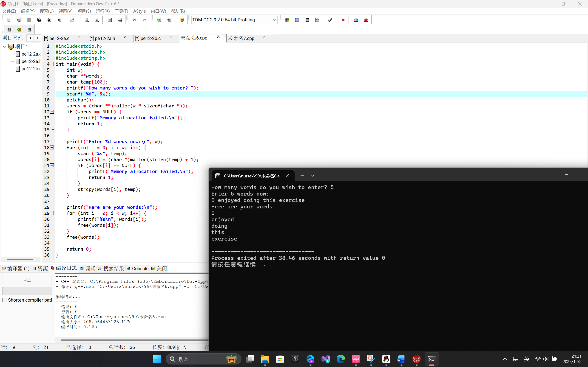Open the 运行(X) menu
This screenshot has width=588, height=367.
(102, 11)
